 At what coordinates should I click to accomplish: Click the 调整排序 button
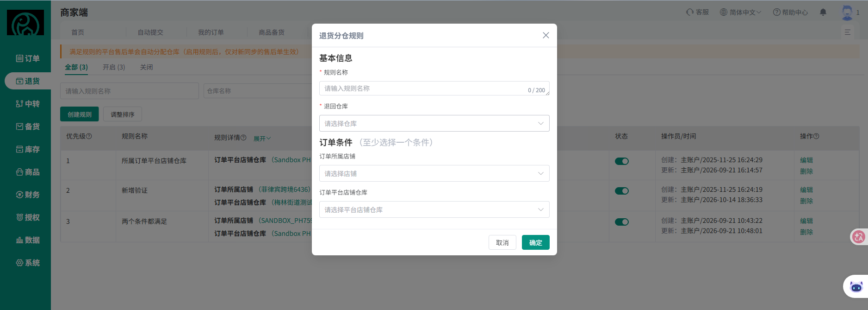pos(123,114)
